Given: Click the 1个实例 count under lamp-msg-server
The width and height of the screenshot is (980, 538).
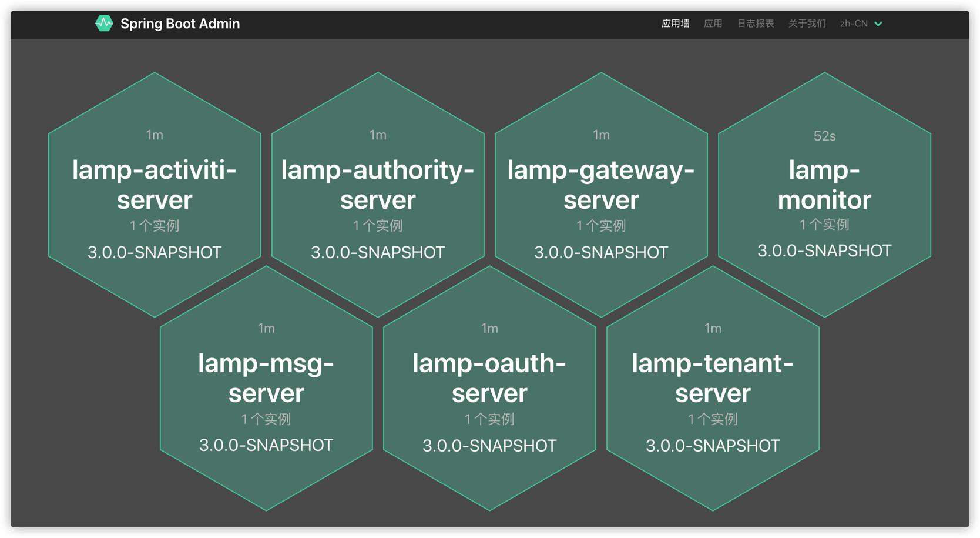Looking at the screenshot, I should (x=266, y=419).
